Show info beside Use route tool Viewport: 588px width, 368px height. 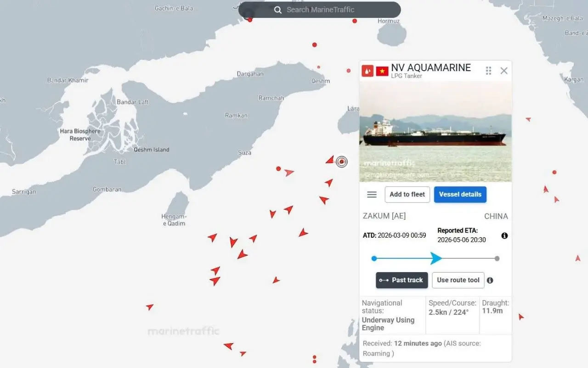[x=490, y=280]
